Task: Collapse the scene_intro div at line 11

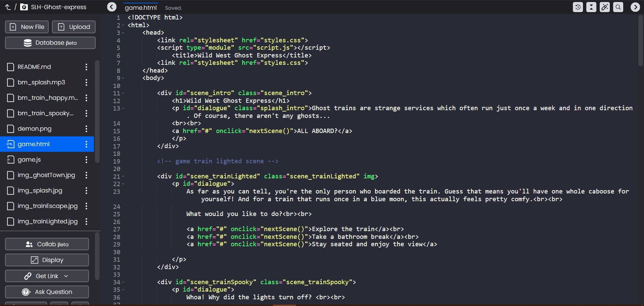Action: pyautogui.click(x=123, y=93)
